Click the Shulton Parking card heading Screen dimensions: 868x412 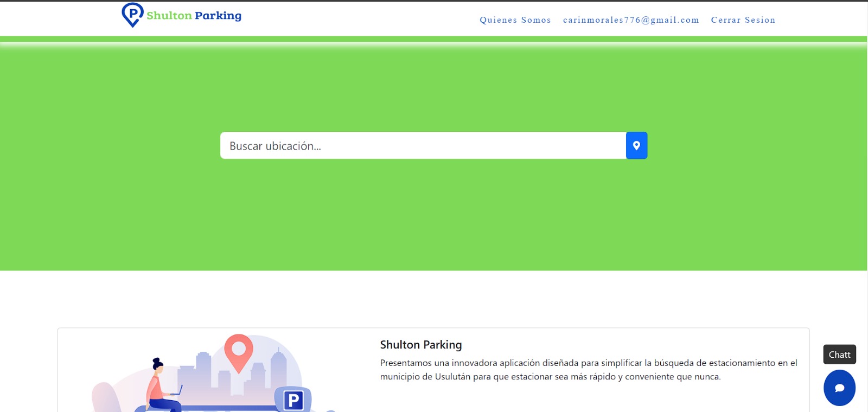coord(421,345)
